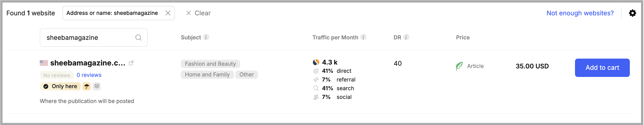Click the umbrella badge icon
This screenshot has height=125, width=644.
pos(87,86)
